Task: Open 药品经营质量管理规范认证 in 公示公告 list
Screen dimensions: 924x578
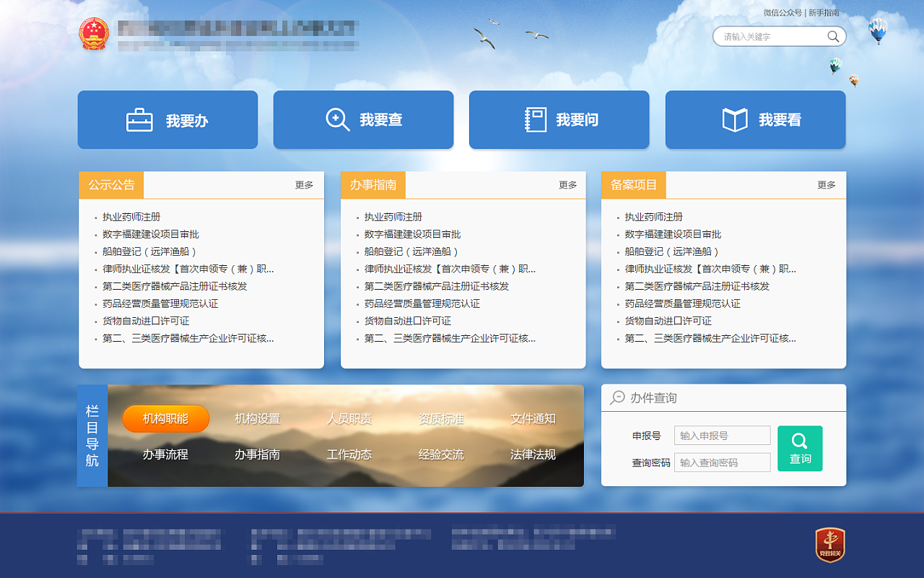Action: pos(160,303)
